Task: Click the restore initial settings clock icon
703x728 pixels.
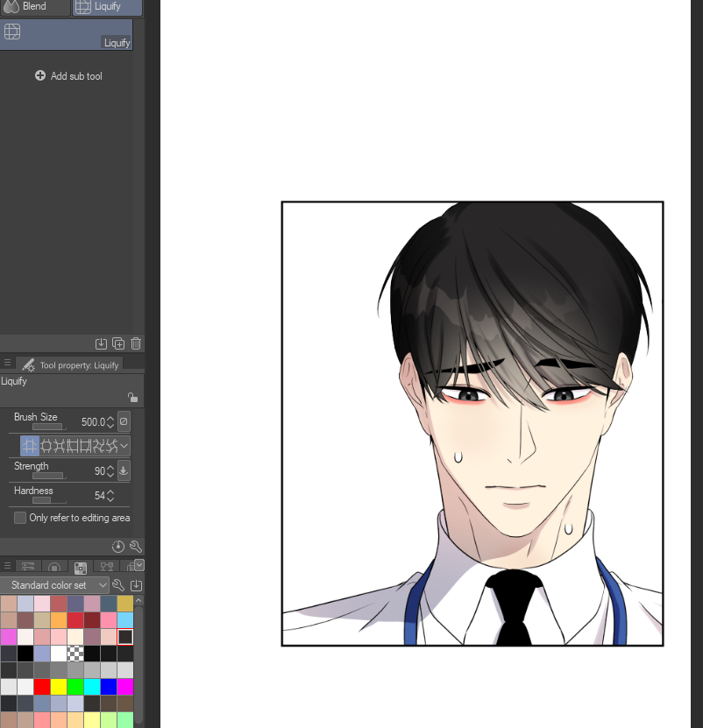Action: (x=118, y=547)
